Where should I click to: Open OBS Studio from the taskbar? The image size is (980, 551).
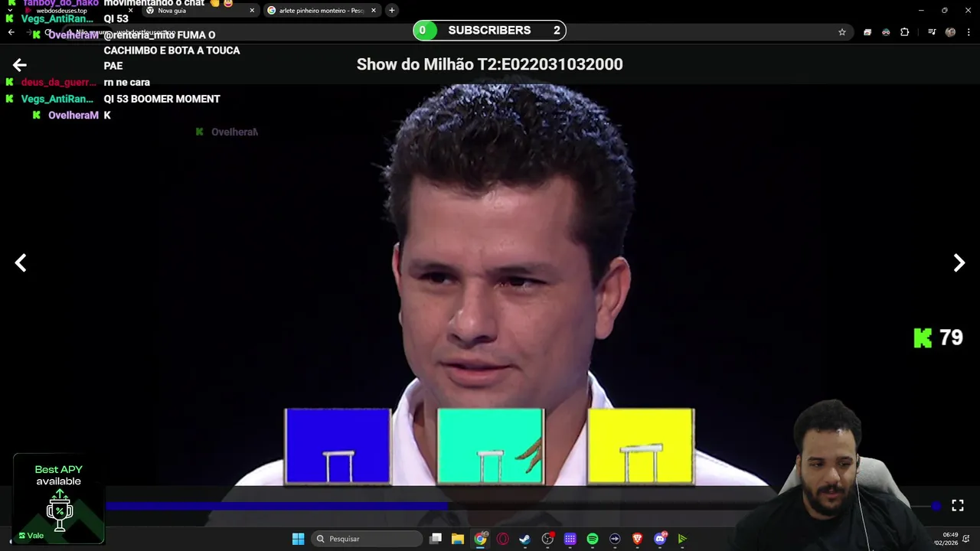pos(547,539)
